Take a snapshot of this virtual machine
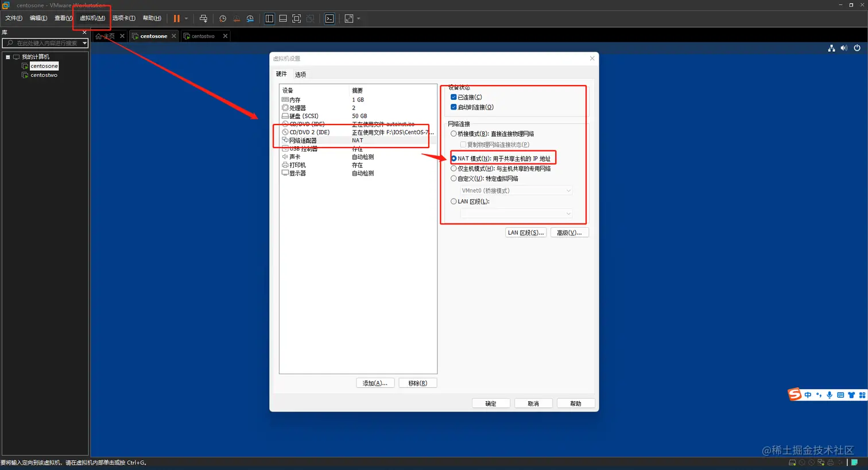Image resolution: width=868 pixels, height=470 pixels. pos(223,18)
